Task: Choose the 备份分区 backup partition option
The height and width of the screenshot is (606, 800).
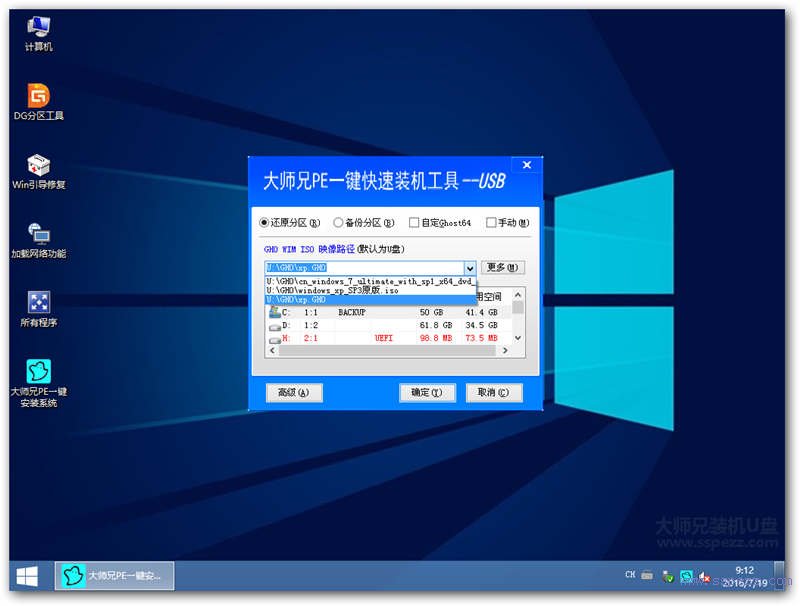Action: 338,222
